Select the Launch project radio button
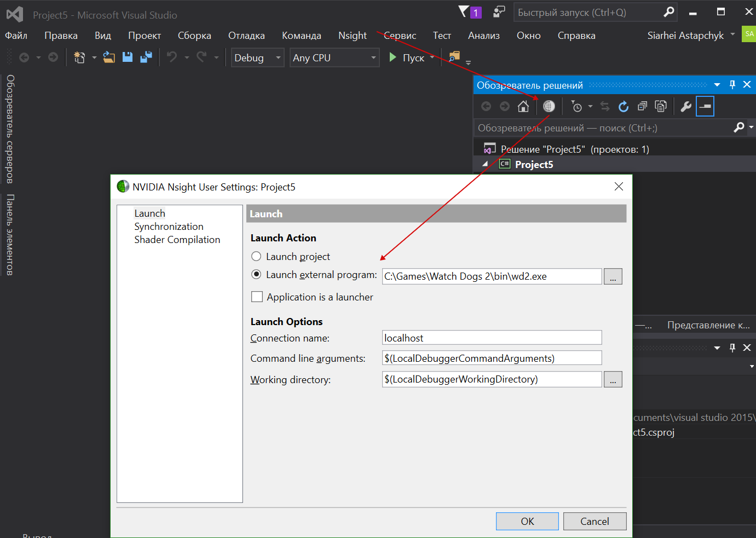Viewport: 756px width, 538px height. [256, 256]
